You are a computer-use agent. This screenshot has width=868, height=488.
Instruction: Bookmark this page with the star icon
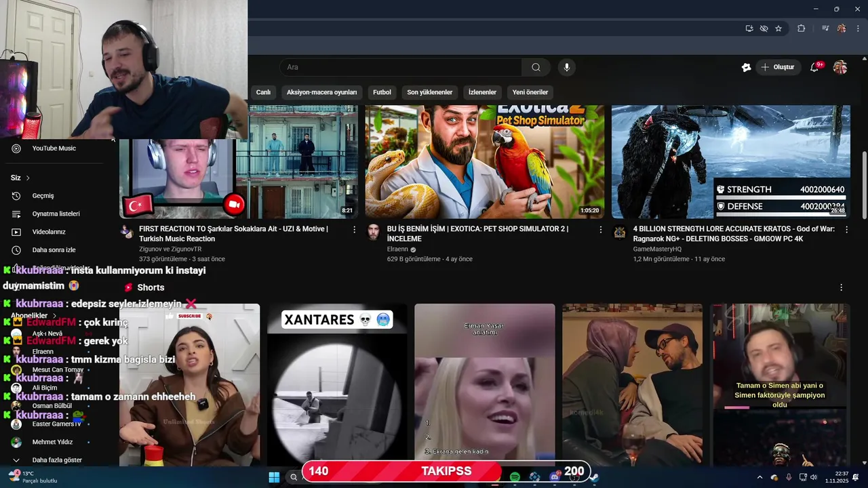click(x=778, y=28)
